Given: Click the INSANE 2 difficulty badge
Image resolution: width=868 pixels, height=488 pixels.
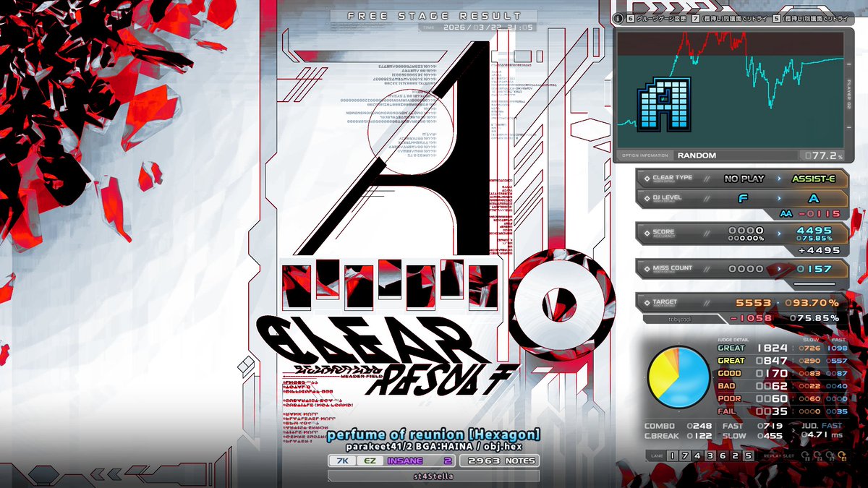Looking at the screenshot, I should point(420,461).
